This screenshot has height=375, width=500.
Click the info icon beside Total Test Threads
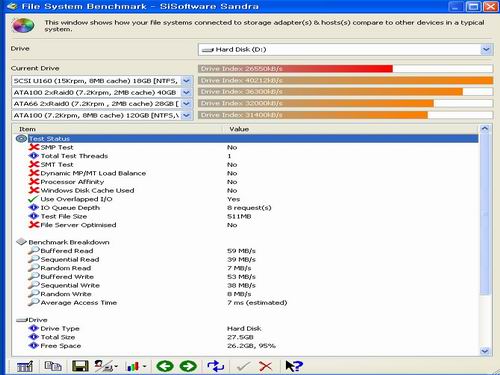click(34, 156)
